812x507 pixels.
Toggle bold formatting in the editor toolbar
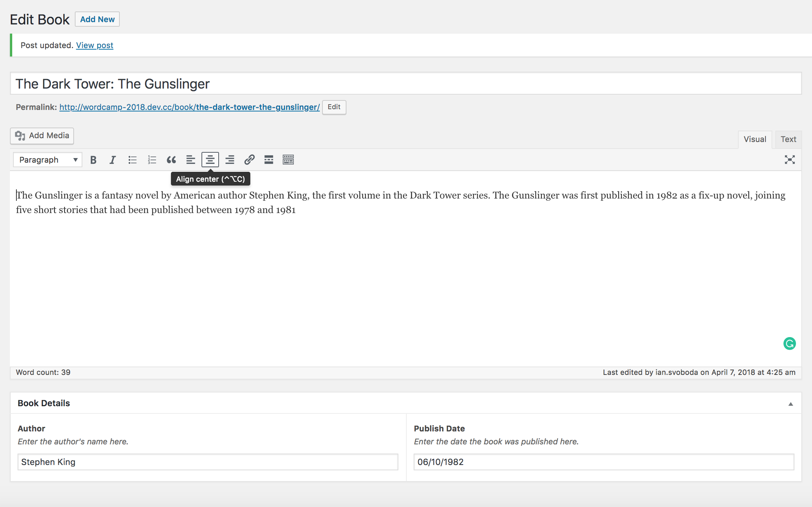93,160
